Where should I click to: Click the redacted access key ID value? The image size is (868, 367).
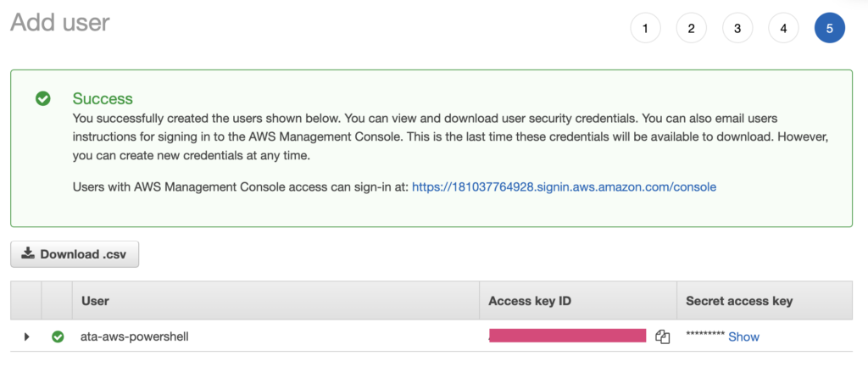click(x=567, y=336)
